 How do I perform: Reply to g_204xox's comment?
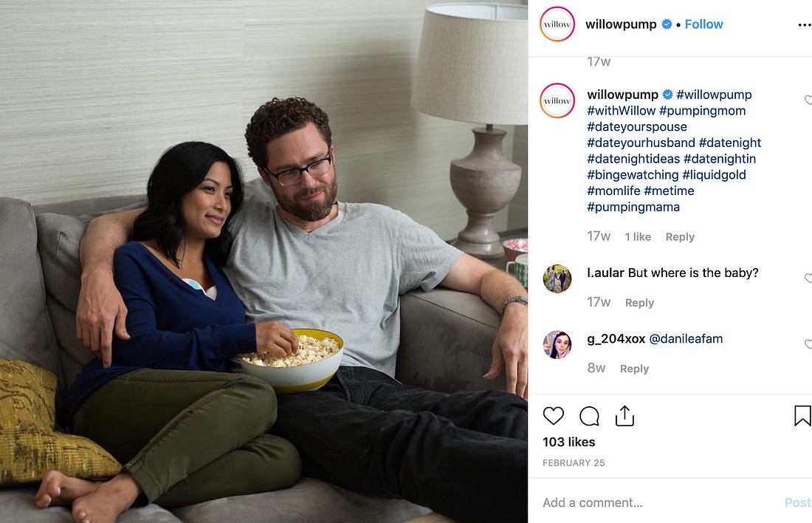(634, 369)
